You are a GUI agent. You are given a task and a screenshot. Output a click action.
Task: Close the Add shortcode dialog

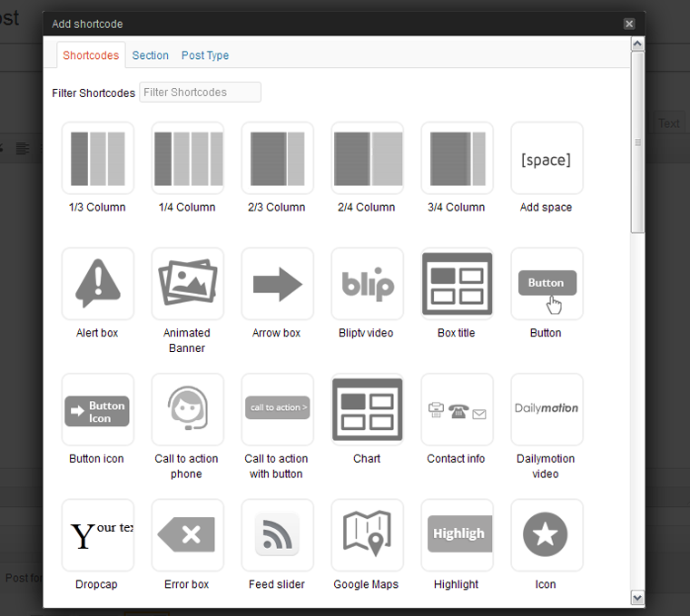tap(629, 24)
